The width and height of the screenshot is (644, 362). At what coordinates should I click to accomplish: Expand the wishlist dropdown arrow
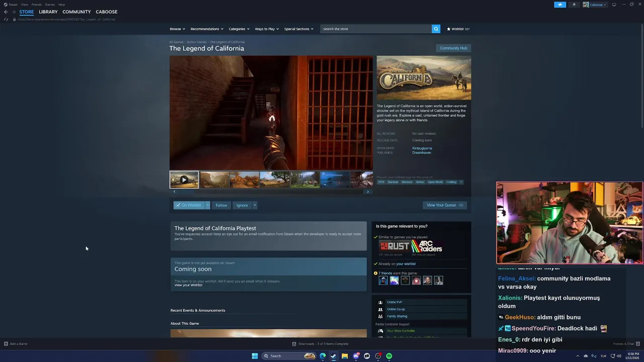coord(207,205)
